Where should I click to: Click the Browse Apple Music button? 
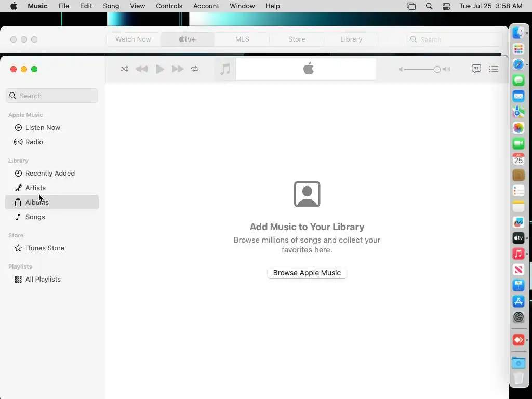[307, 273]
